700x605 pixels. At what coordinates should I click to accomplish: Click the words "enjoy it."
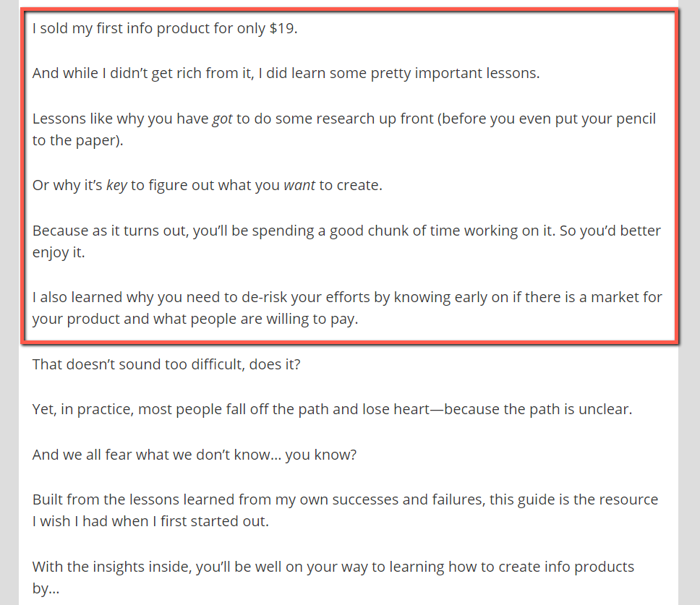pyautogui.click(x=59, y=253)
